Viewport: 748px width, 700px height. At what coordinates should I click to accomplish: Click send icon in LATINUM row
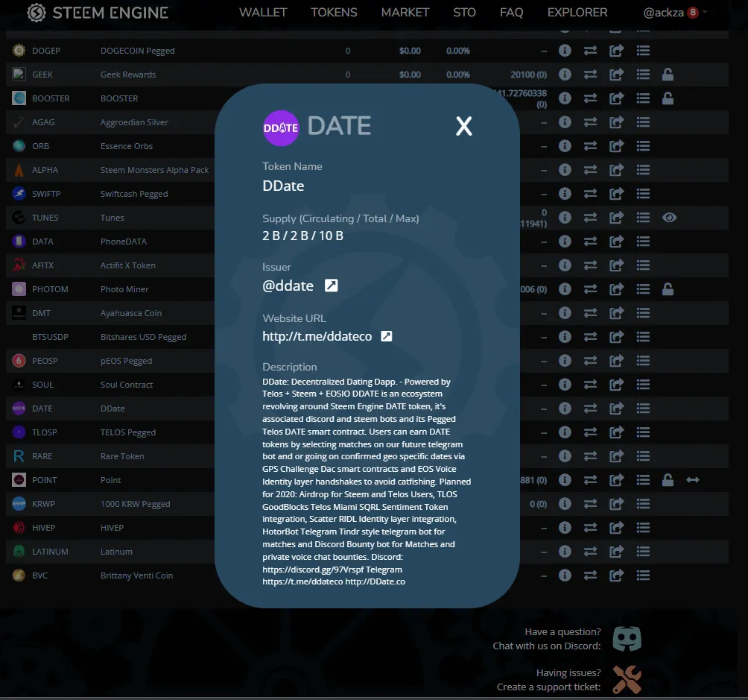pos(616,552)
